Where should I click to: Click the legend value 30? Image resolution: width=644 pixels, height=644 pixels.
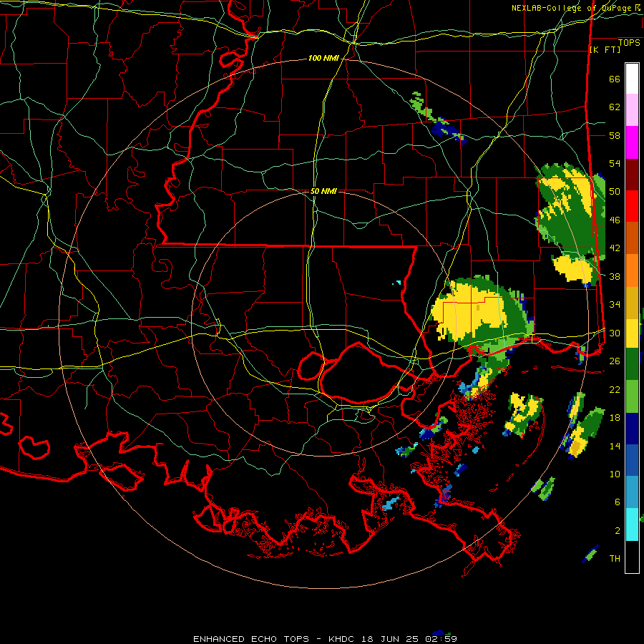(615, 333)
